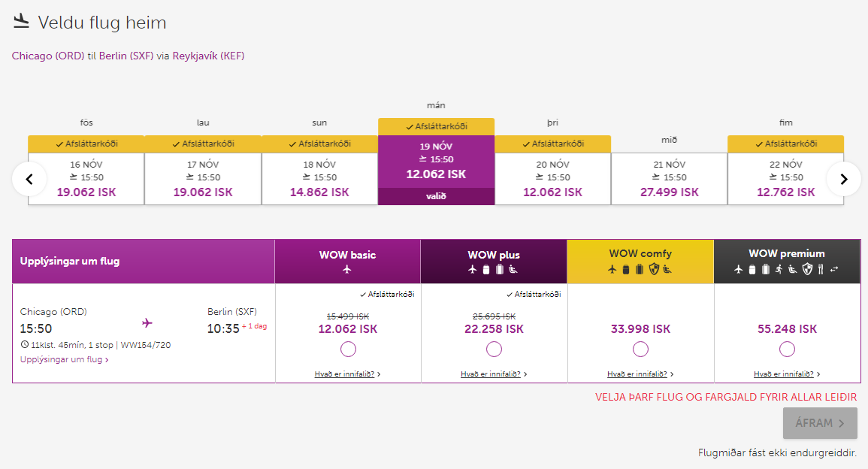Image resolution: width=868 pixels, height=469 pixels.
Task: Choose the WOW comfy 33.998 ISK radio button
Action: coord(640,349)
